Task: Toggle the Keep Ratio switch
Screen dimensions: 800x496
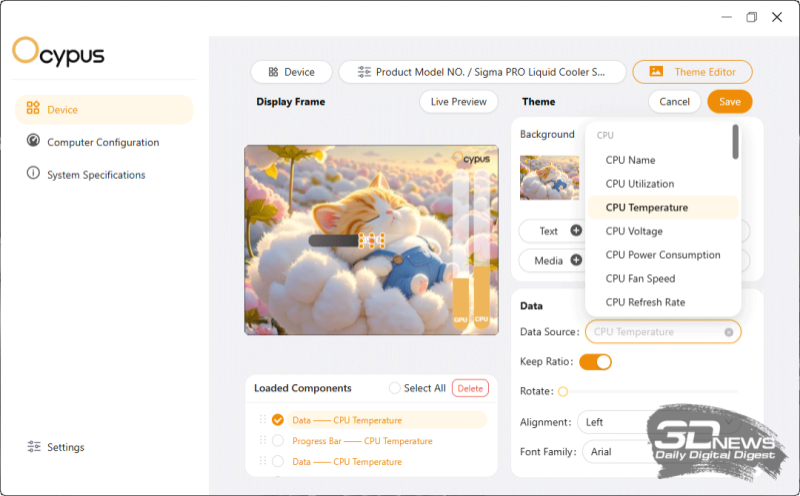Action: pyautogui.click(x=595, y=362)
